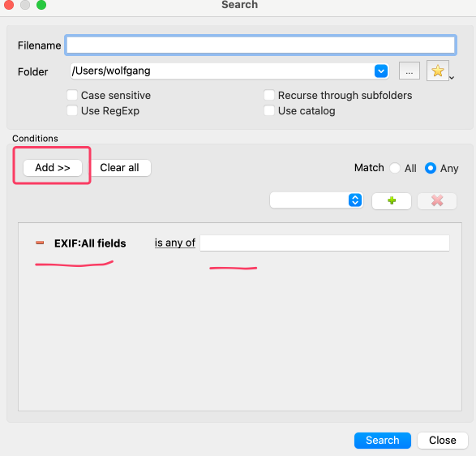This screenshot has height=456, width=476.
Task: Enable Case sensitive checkbox
Action: point(72,95)
